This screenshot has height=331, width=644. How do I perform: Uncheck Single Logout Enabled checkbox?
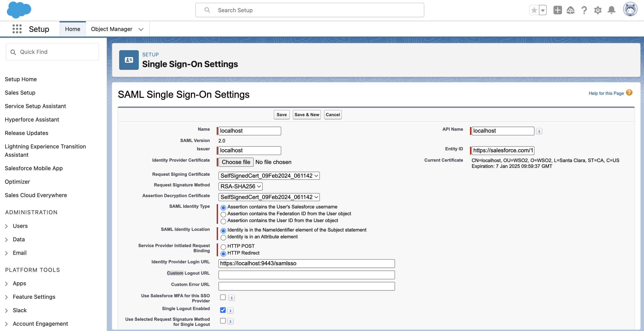click(x=223, y=310)
